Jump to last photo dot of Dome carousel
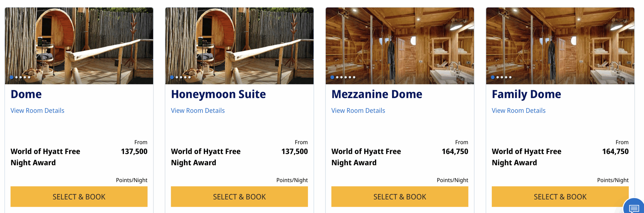This screenshot has height=213, width=644. [29, 77]
